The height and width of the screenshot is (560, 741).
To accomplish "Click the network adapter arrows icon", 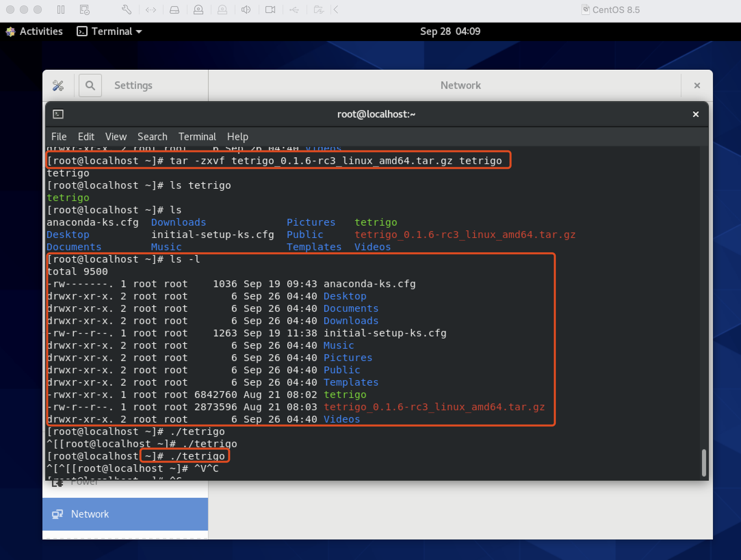I will point(151,10).
